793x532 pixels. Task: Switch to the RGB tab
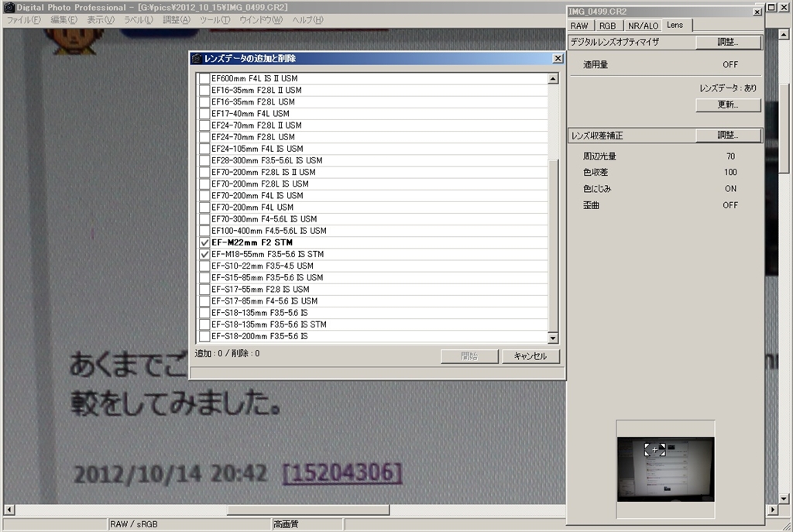pos(607,26)
